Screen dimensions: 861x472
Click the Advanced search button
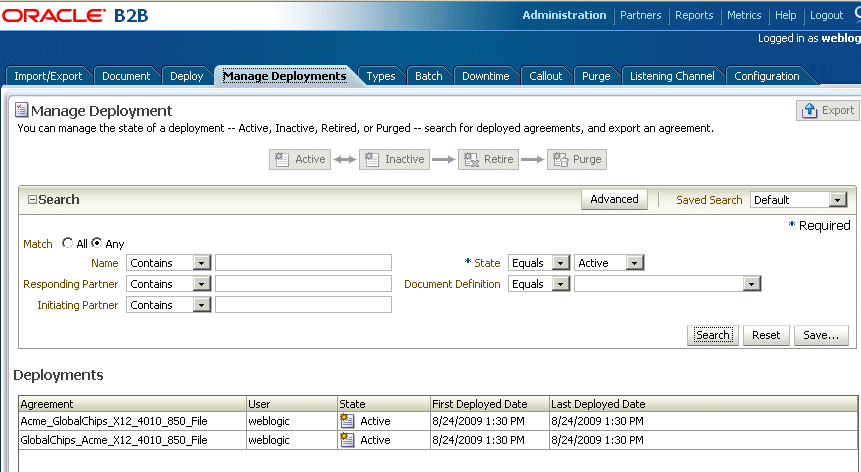coord(614,199)
